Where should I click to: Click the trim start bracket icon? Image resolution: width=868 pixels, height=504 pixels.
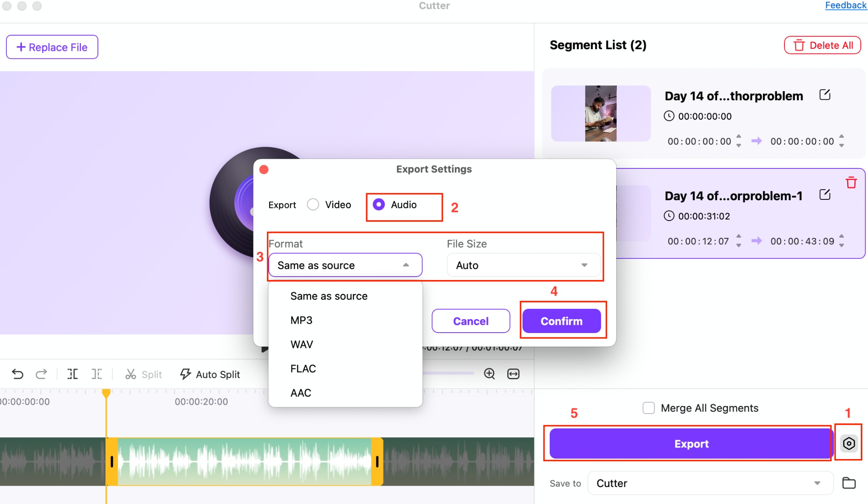[x=72, y=374]
